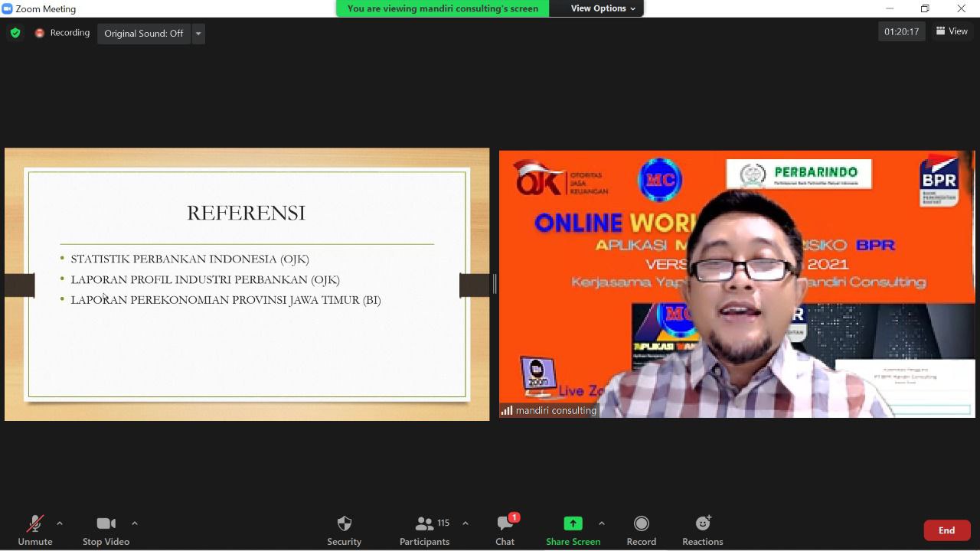
Task: Toggle Original Sound: Off button
Action: (x=144, y=34)
